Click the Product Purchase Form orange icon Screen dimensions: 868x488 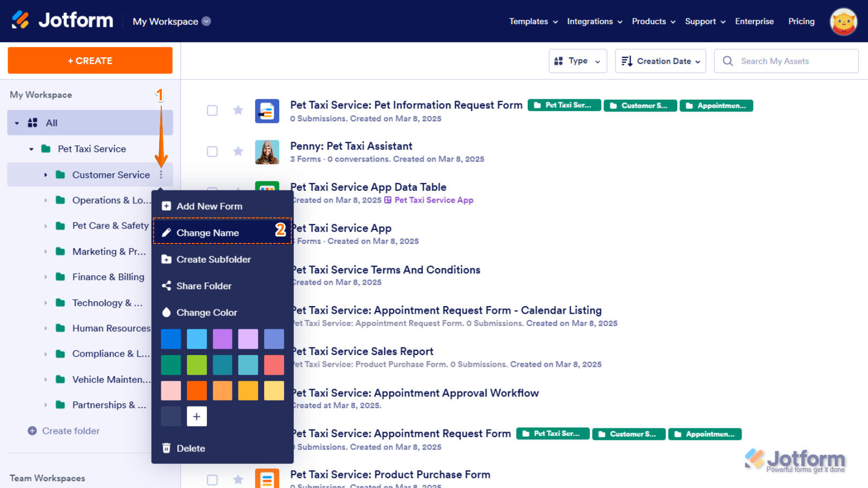click(267, 478)
